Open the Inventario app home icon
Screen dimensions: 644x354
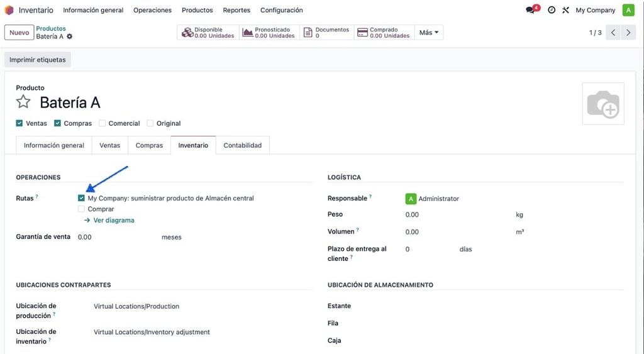[x=9, y=10]
